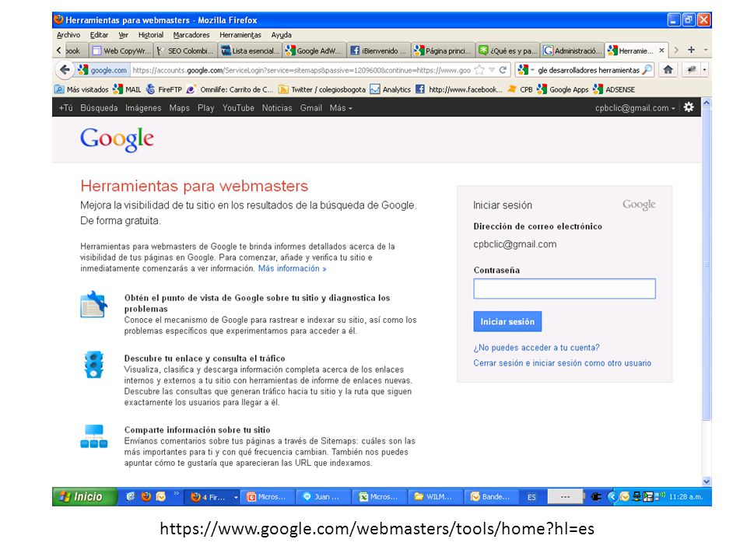The height and width of the screenshot is (560, 747).
Task: Switch to the ¡Bienvenido Facebook tab
Action: pos(378,51)
